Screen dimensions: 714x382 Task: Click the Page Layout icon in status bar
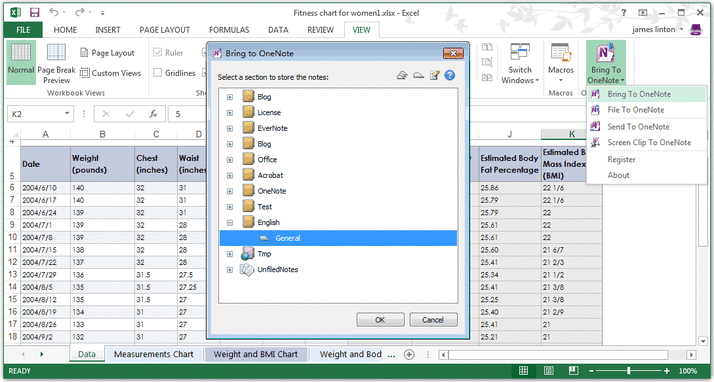549,371
